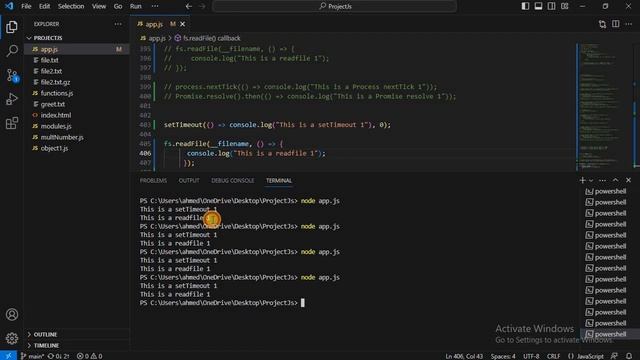This screenshot has width=640, height=360.
Task: Open the Edit menu
Action: (x=44, y=6)
